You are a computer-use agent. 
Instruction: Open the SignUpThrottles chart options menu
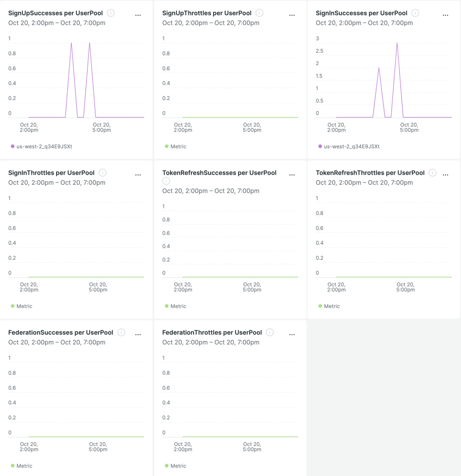(x=292, y=15)
